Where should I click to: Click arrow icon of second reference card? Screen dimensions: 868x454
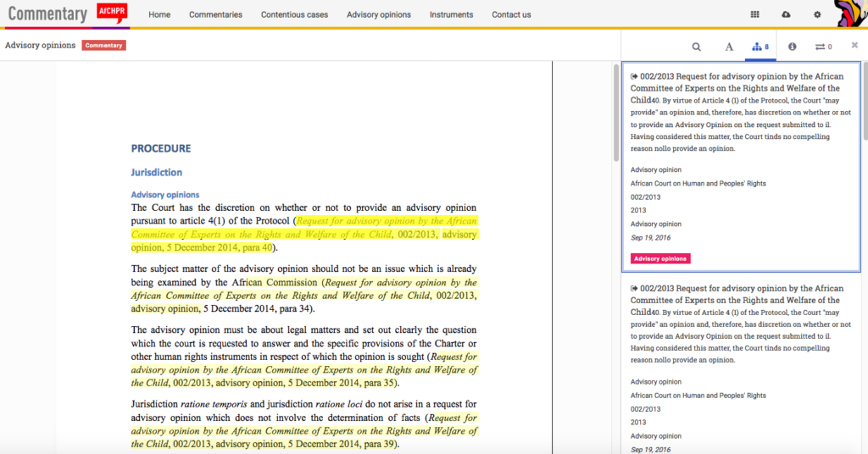634,288
